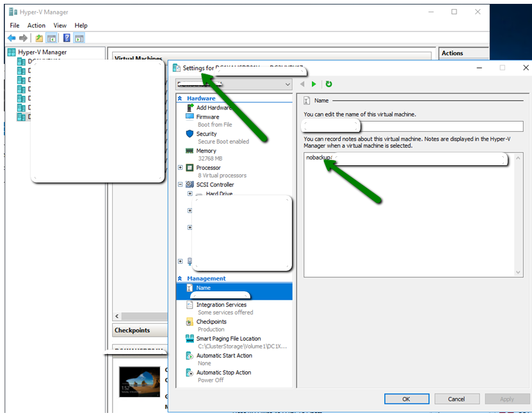
Task: Select Integration Services under Management
Action: click(221, 304)
